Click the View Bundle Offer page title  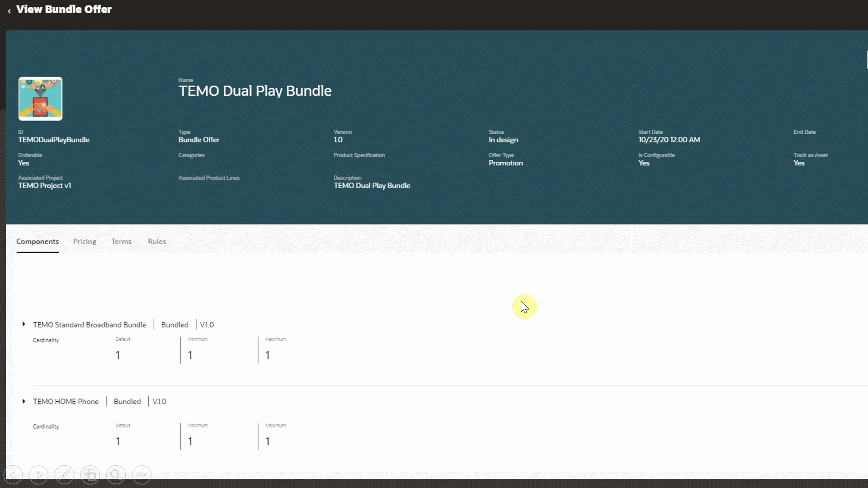[64, 9]
